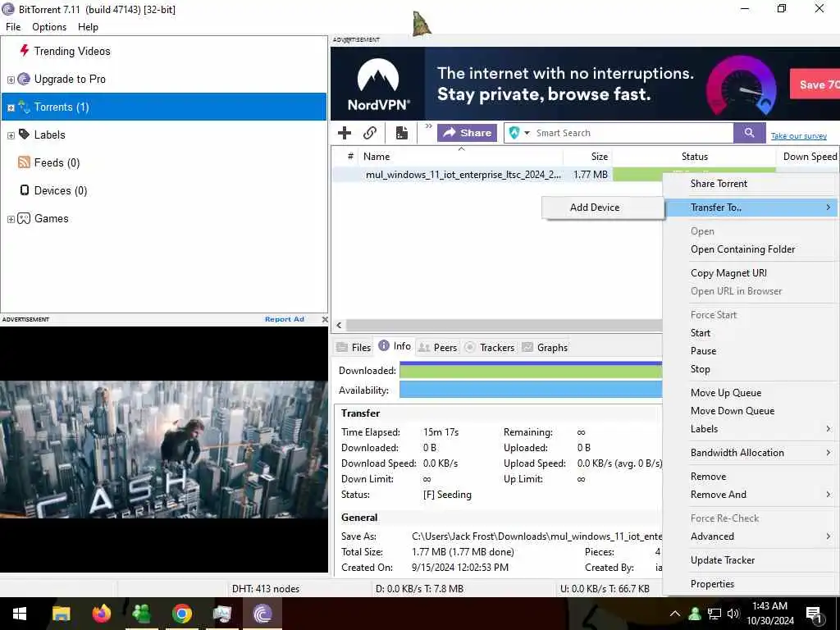This screenshot has width=840, height=630.
Task: Expand the Torrents (1) tree node
Action: [x=11, y=107]
